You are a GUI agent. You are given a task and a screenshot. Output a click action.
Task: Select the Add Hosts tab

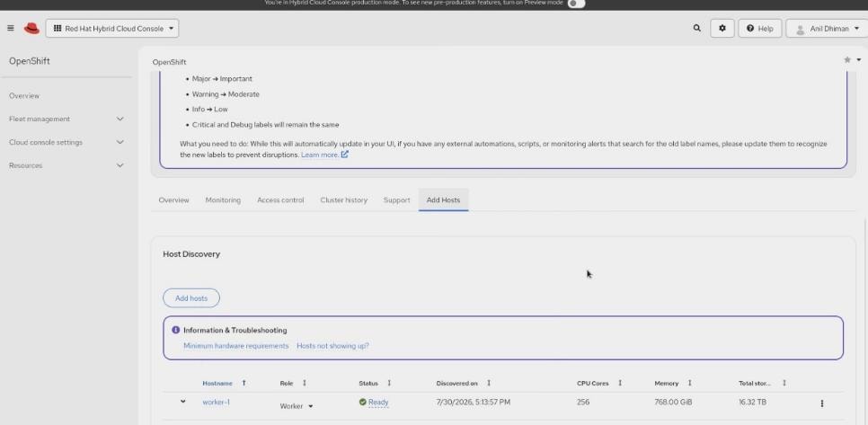click(x=443, y=199)
